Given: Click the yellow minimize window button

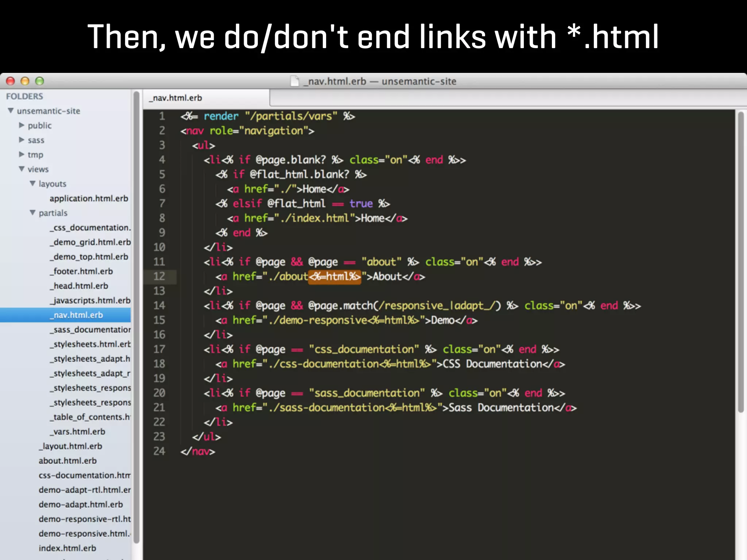Looking at the screenshot, I should tap(25, 81).
